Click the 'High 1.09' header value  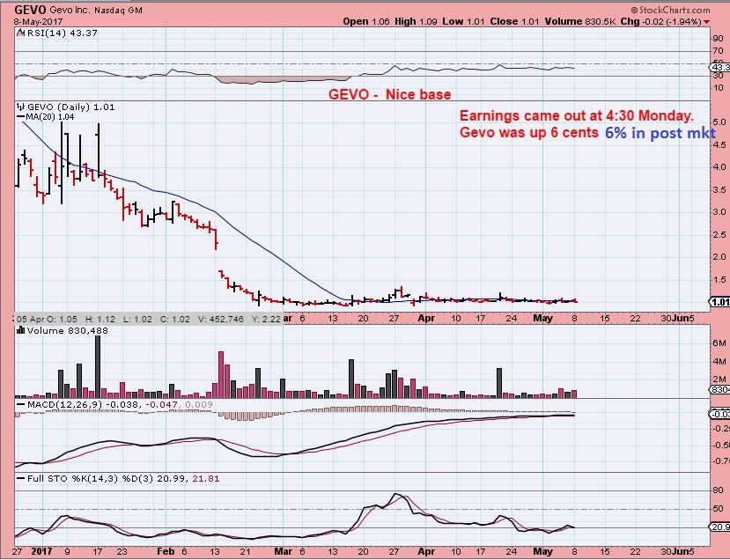416,21
